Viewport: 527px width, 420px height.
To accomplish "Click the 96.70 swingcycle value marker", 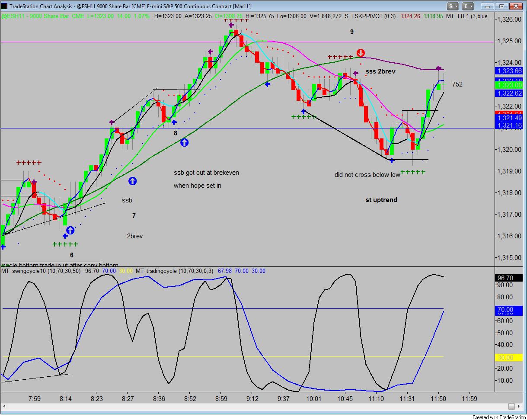I will [x=510, y=278].
